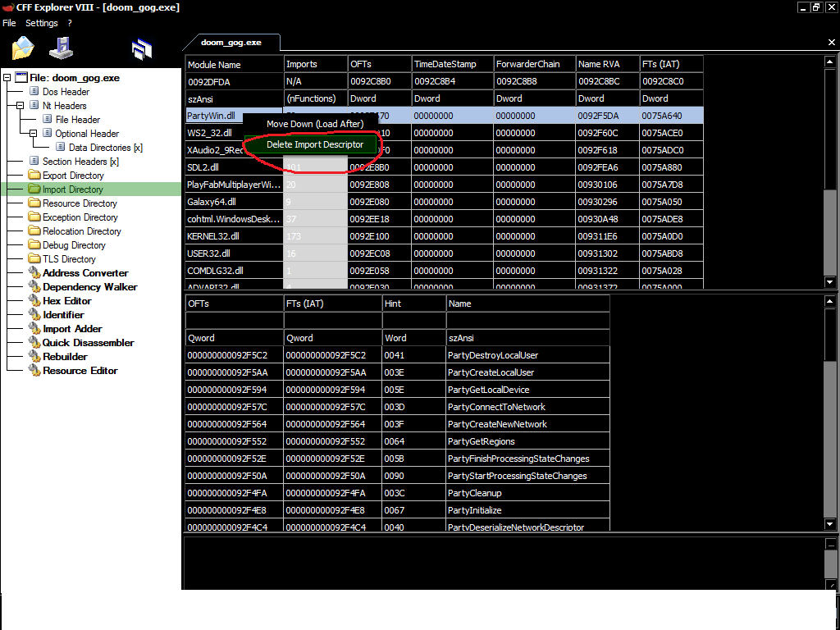Click module list scrollbar down arrow
The image size is (840, 630).
(x=830, y=282)
